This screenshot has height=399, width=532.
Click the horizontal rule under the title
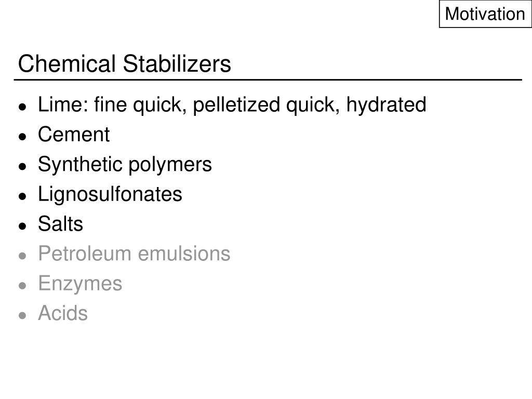(x=268, y=80)
